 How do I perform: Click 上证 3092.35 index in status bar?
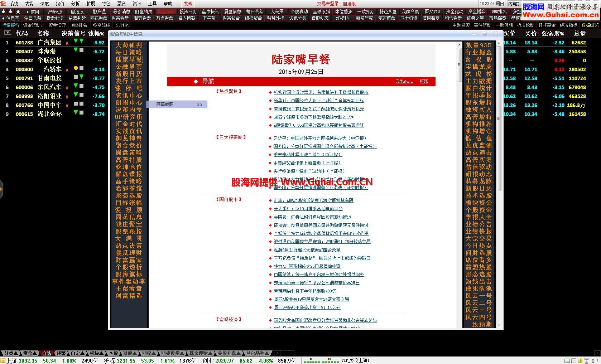[22, 361]
